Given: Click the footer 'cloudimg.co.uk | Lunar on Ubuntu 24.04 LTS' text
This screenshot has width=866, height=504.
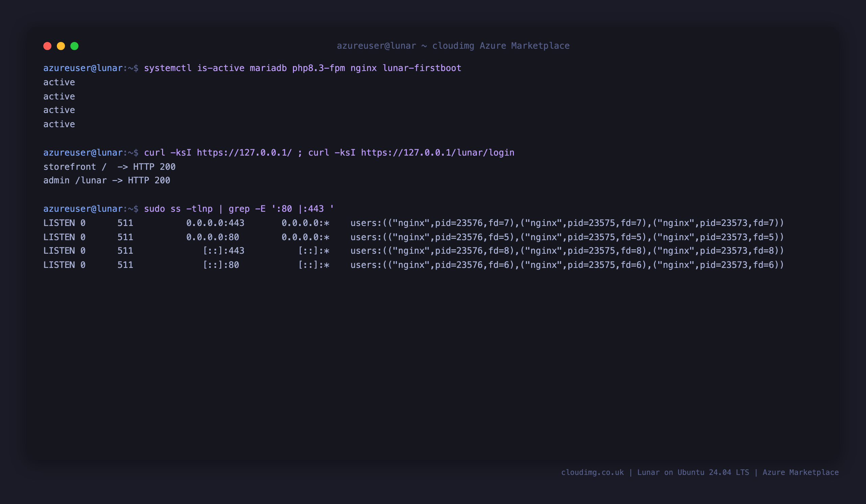Looking at the screenshot, I should tap(655, 472).
